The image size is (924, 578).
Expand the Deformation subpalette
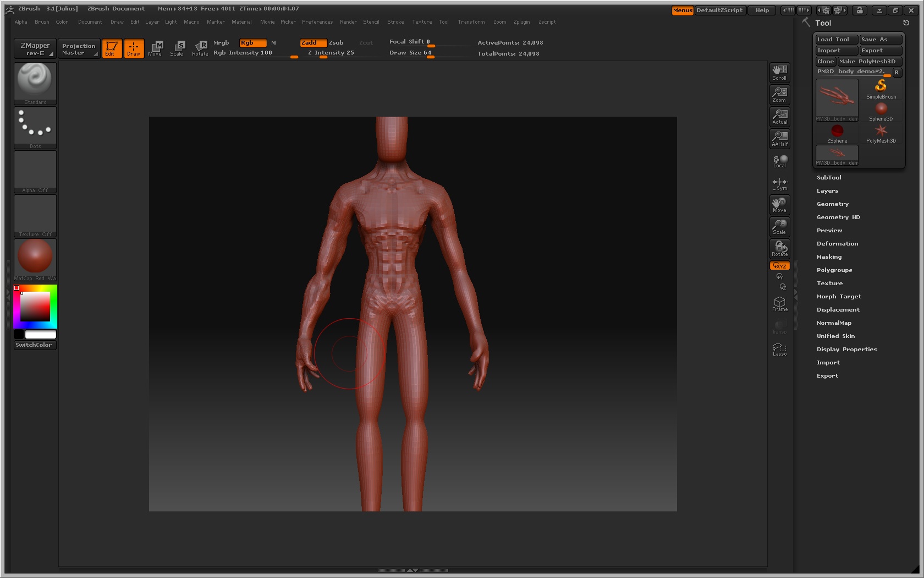[x=837, y=244]
